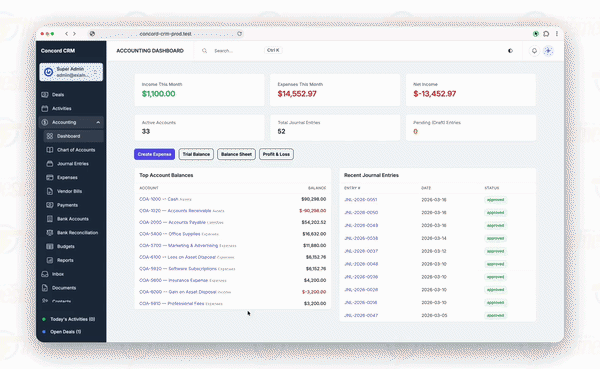Click the $54,202.52 balance value
The width and height of the screenshot is (600, 369).
tap(313, 222)
